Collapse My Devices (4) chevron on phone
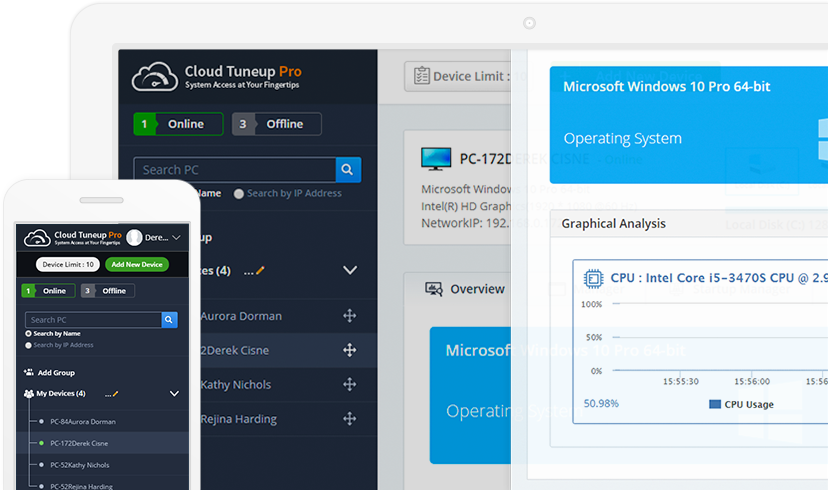Screen dimensions: 828x490 [174, 394]
